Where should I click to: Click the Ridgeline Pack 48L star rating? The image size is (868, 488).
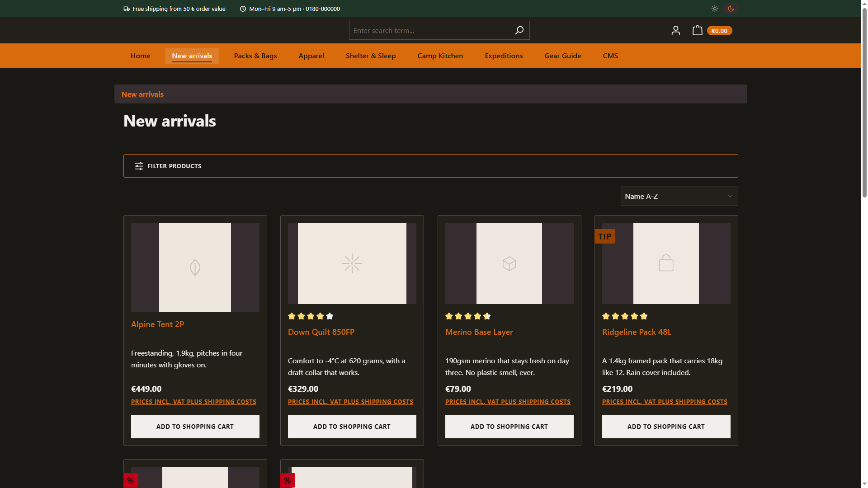click(625, 316)
